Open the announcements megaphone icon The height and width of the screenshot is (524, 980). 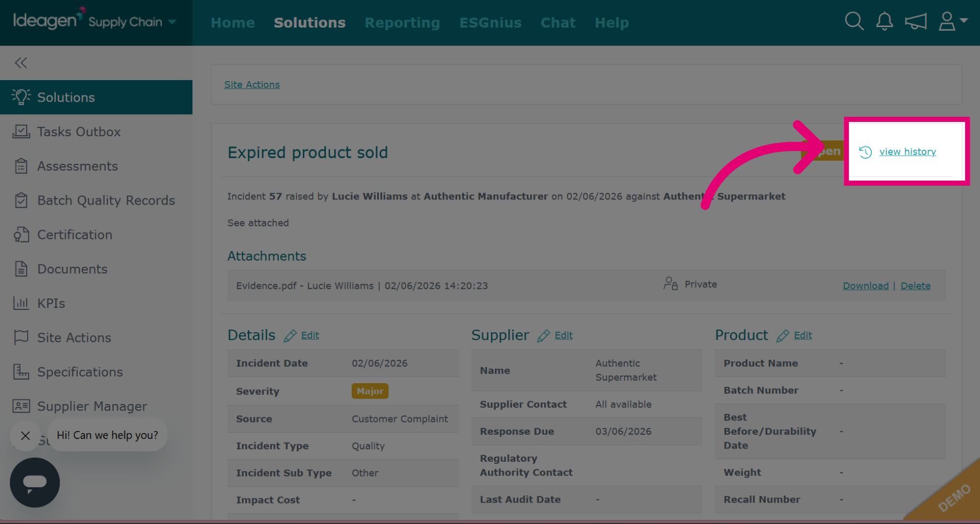(916, 21)
